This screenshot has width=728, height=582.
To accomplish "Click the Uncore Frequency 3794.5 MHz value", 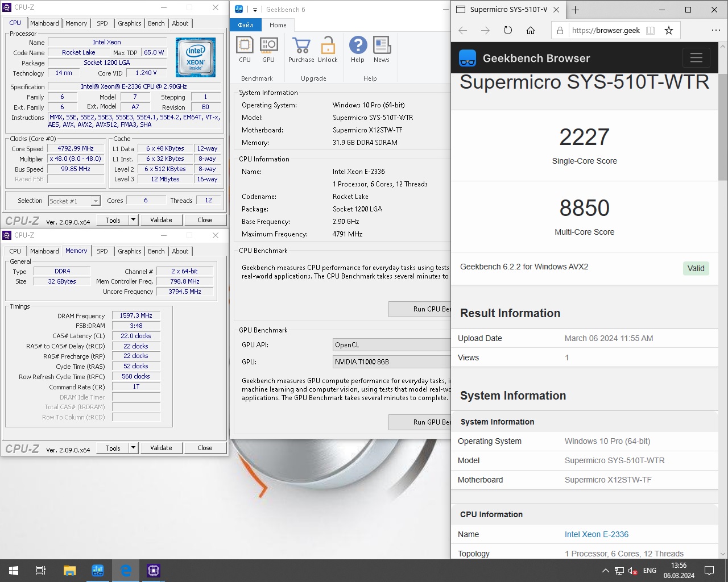I will point(185,292).
